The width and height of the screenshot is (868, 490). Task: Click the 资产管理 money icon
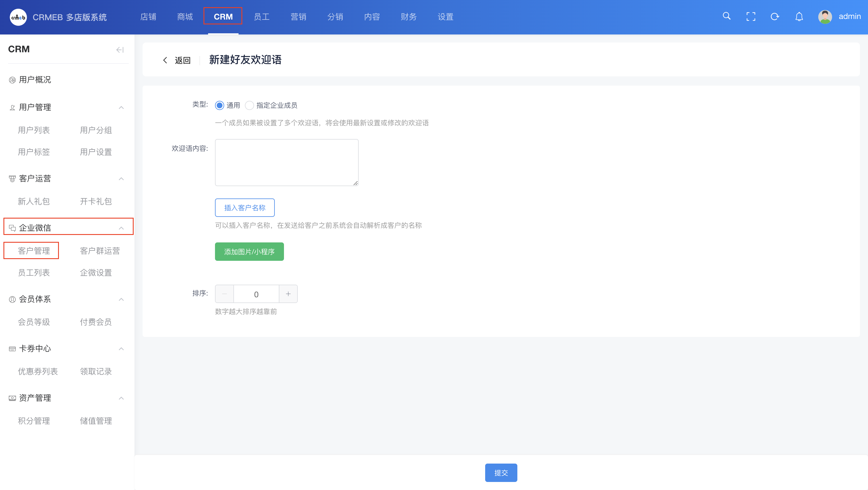(12, 398)
